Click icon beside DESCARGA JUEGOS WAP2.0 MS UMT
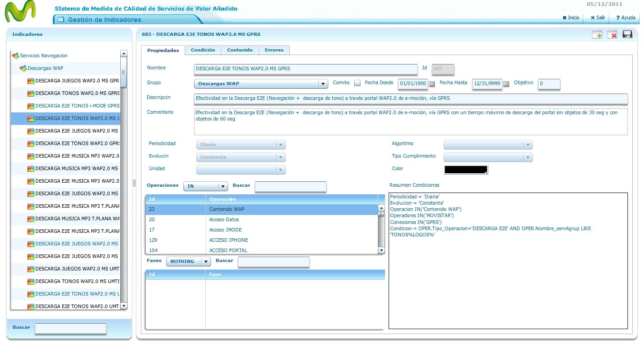Viewport: 644px width, 343px height. tap(30, 269)
